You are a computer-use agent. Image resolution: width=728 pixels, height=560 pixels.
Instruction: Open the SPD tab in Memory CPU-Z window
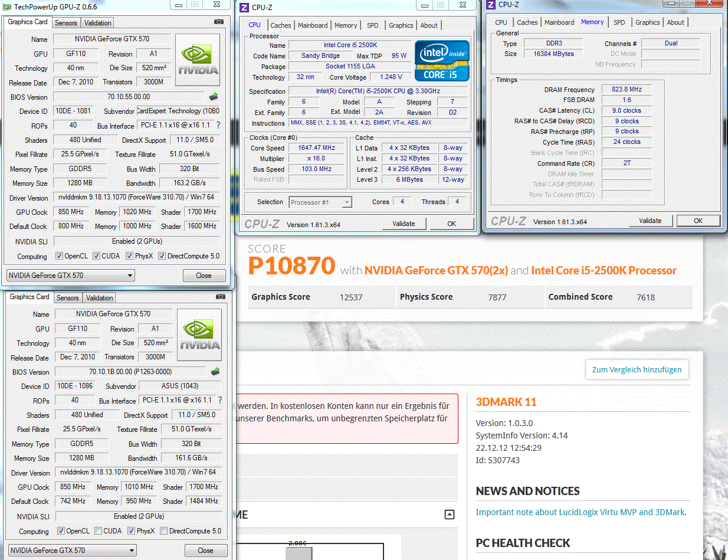pos(619,22)
